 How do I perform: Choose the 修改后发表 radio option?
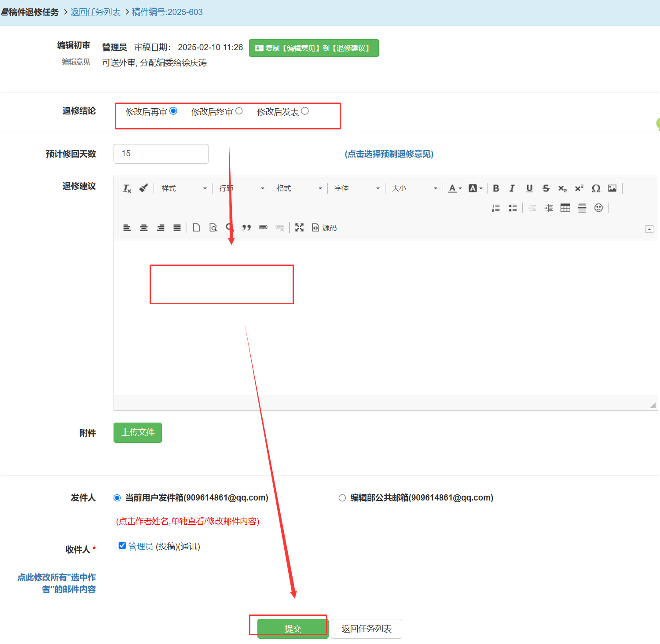(305, 111)
